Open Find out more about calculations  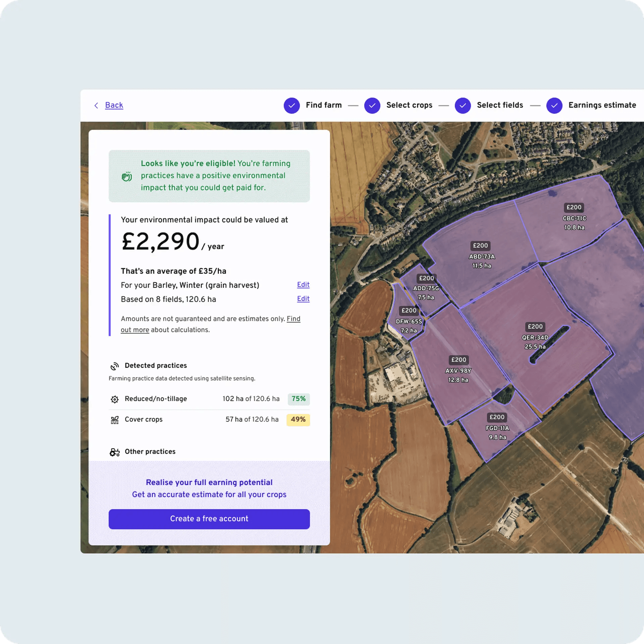pos(293,319)
